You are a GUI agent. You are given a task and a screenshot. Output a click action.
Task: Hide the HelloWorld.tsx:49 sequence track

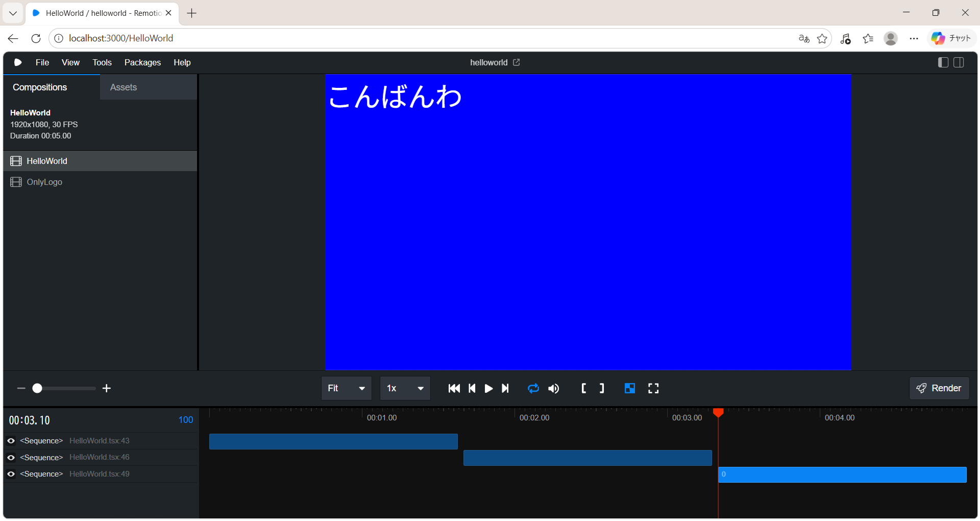pyautogui.click(x=11, y=474)
